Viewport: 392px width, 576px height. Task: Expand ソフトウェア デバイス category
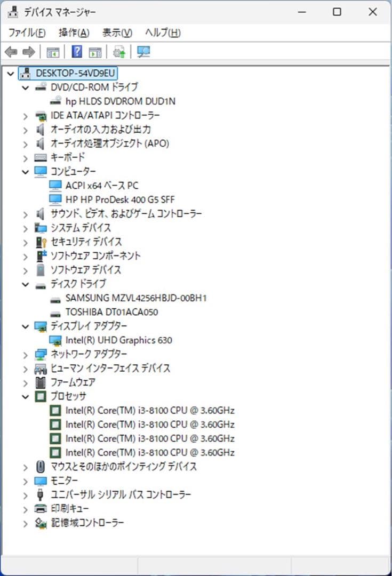click(x=26, y=271)
